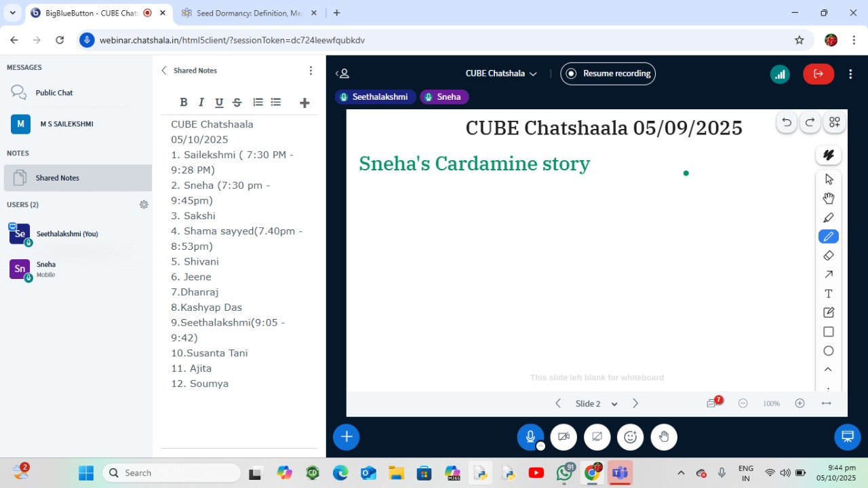868x488 pixels.
Task: Raise hand using the hand icon
Action: [x=664, y=437]
